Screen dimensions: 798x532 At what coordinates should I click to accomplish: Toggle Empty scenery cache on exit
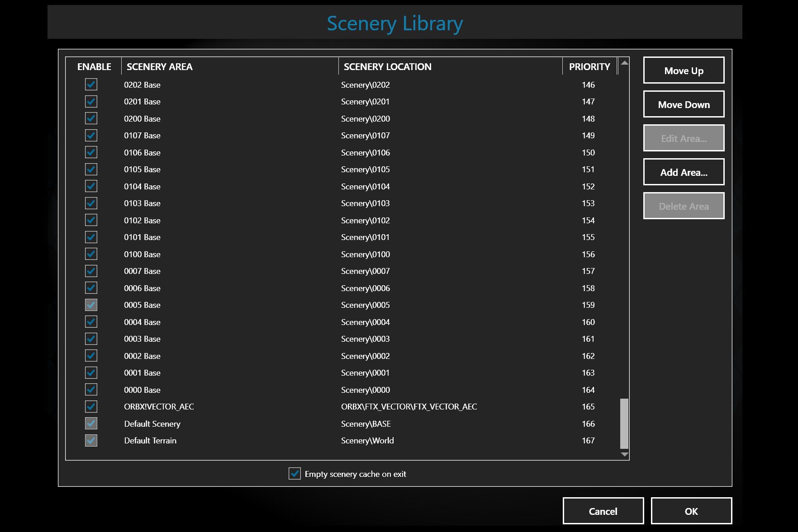point(294,474)
